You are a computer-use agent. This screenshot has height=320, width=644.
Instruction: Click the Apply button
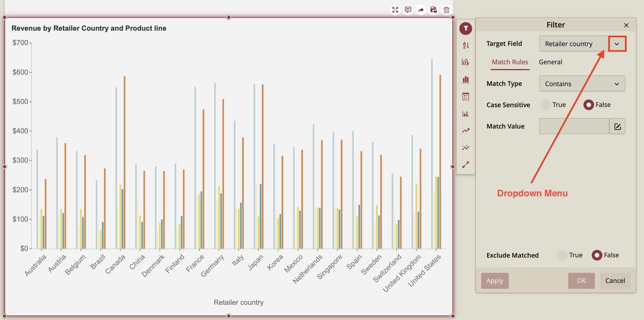[x=495, y=281]
